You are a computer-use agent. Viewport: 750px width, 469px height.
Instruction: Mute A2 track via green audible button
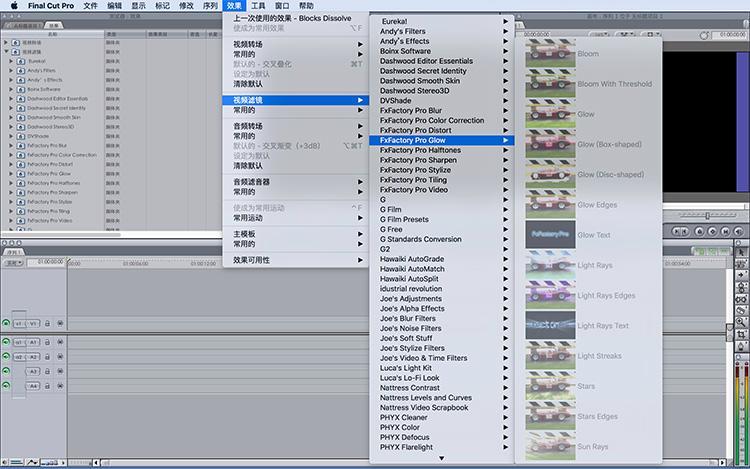6,357
